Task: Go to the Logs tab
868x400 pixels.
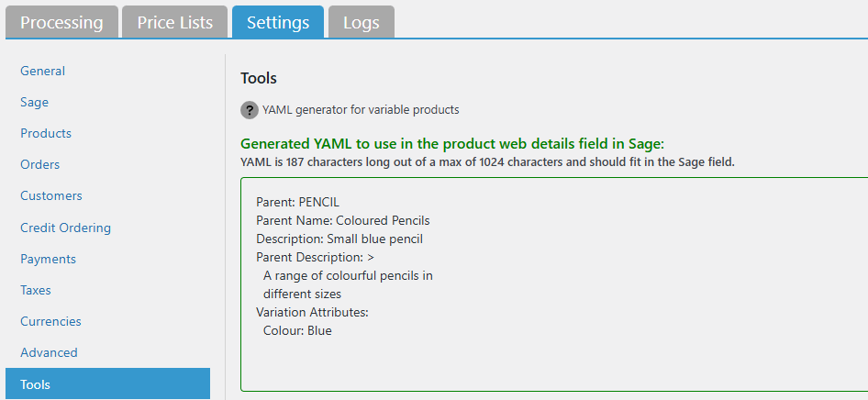Action: (x=362, y=22)
